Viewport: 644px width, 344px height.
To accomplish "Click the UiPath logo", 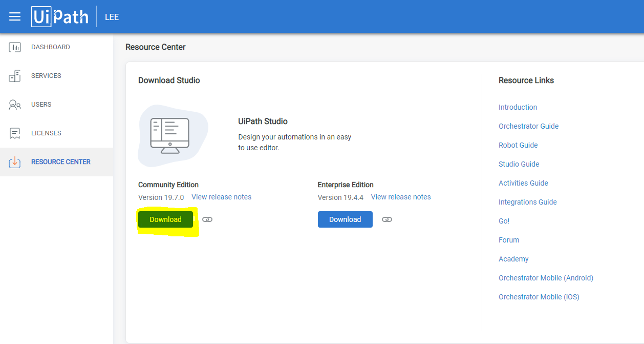I will click(60, 16).
